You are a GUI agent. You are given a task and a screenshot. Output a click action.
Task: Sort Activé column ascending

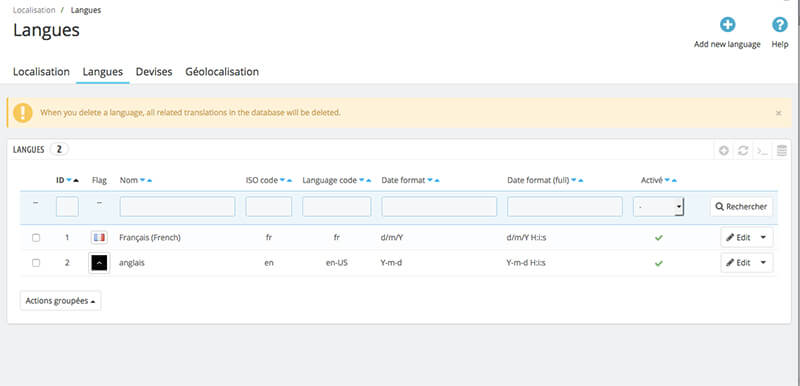(x=674, y=181)
